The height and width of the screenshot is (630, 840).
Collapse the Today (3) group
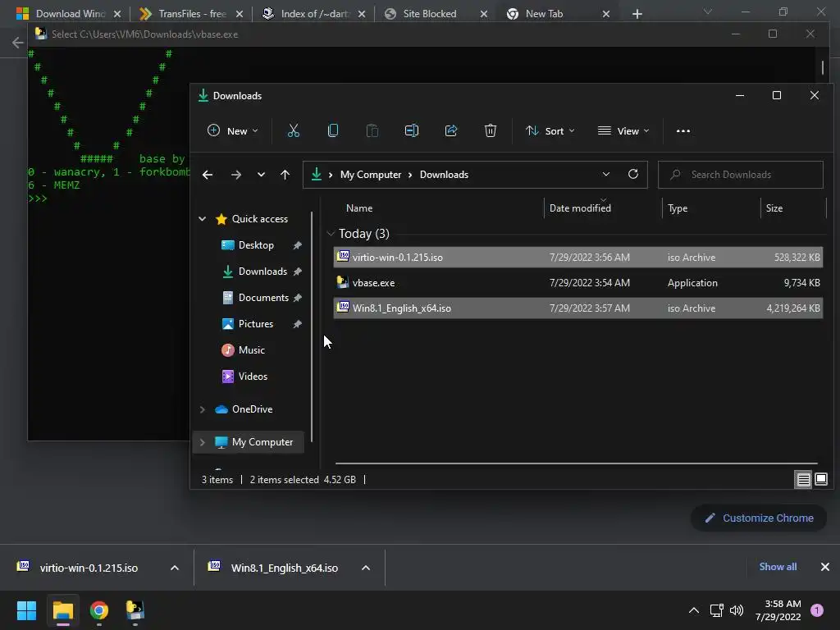coord(331,234)
